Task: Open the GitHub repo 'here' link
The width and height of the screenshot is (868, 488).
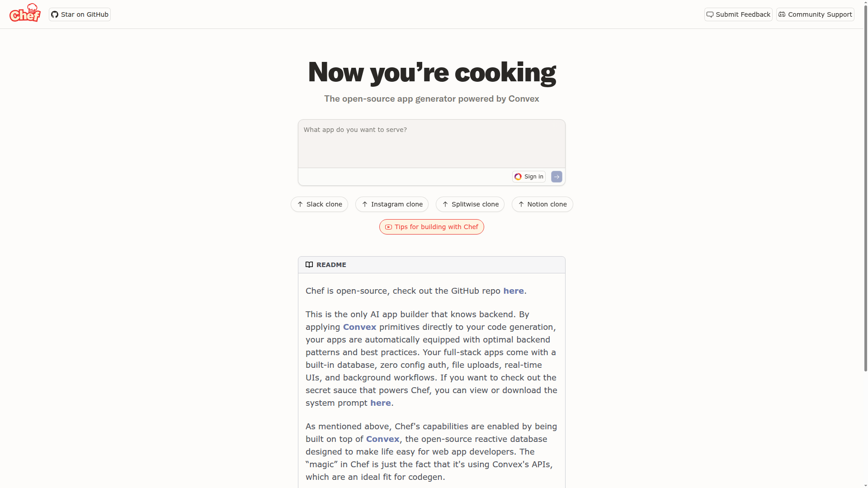Action: pos(514,291)
